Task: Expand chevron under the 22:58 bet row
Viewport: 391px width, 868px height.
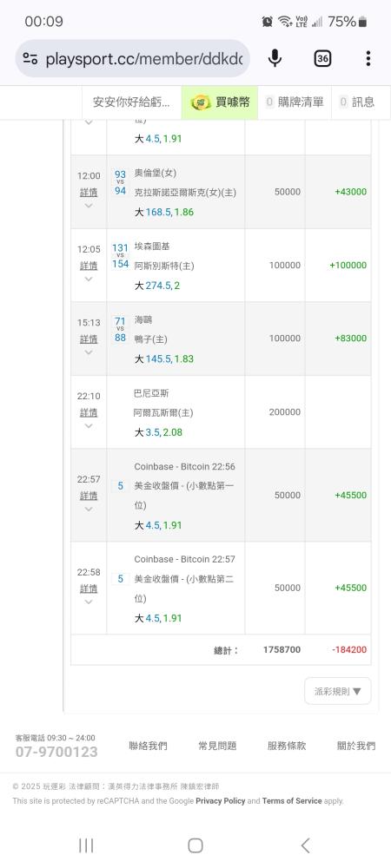Action: (x=89, y=602)
